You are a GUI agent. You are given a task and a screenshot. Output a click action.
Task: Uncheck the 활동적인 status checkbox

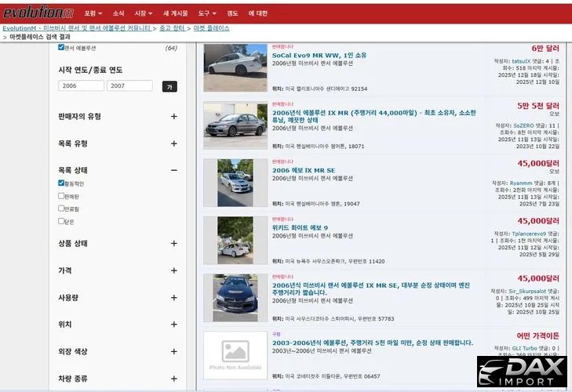[62, 183]
